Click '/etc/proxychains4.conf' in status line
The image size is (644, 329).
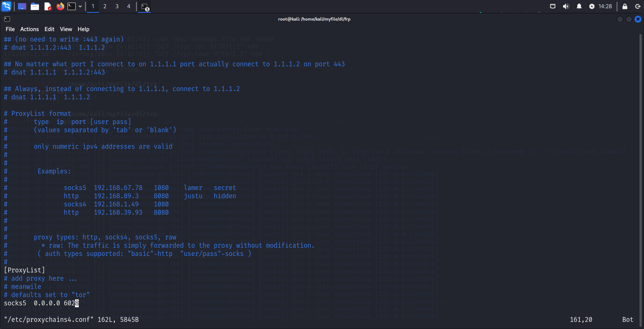[x=49, y=320]
